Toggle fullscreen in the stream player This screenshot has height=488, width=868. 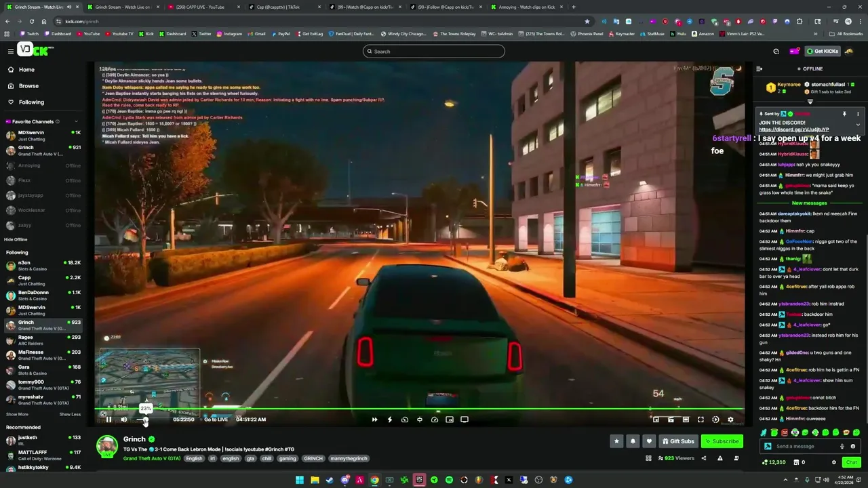pyautogui.click(x=701, y=420)
